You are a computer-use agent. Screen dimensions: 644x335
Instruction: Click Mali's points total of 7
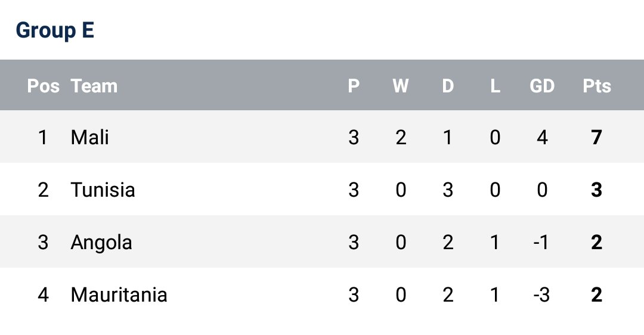(x=597, y=138)
